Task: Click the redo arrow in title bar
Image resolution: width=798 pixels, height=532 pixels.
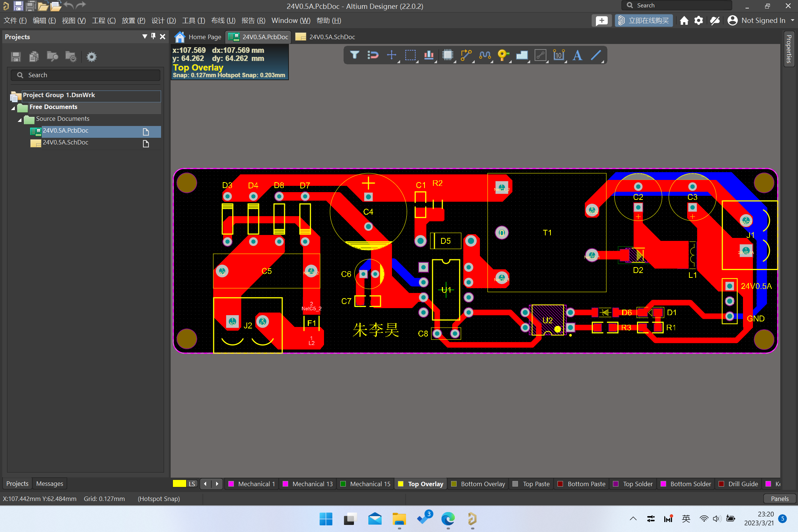Action: click(81, 5)
